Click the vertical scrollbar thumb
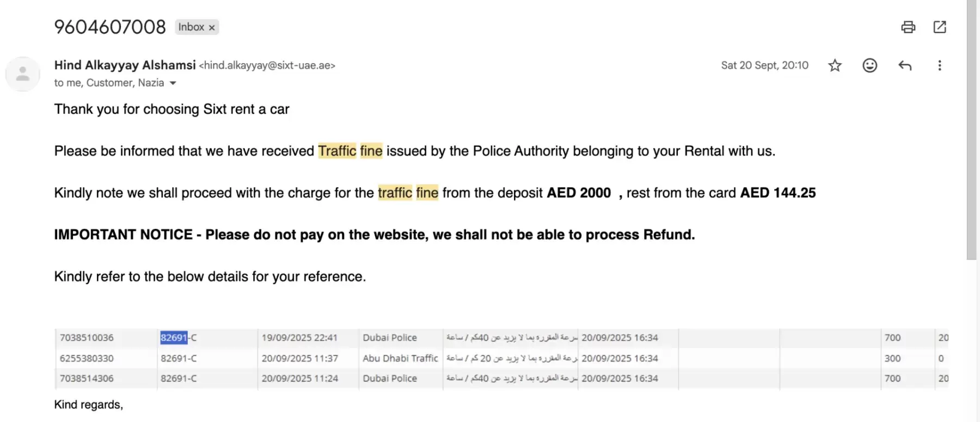This screenshot has width=980, height=422. click(x=972, y=131)
